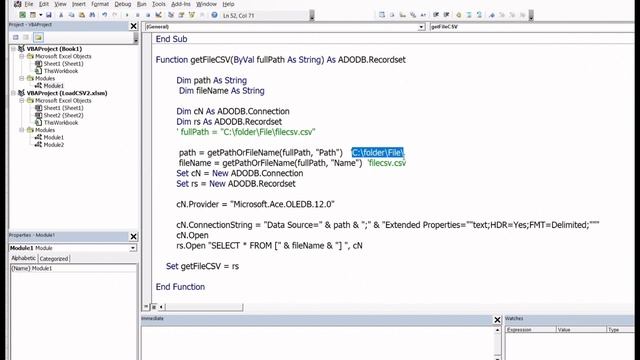Collapse Microsoft Excel Objects under Book1
This screenshot has width=640, height=360.
[22, 56]
